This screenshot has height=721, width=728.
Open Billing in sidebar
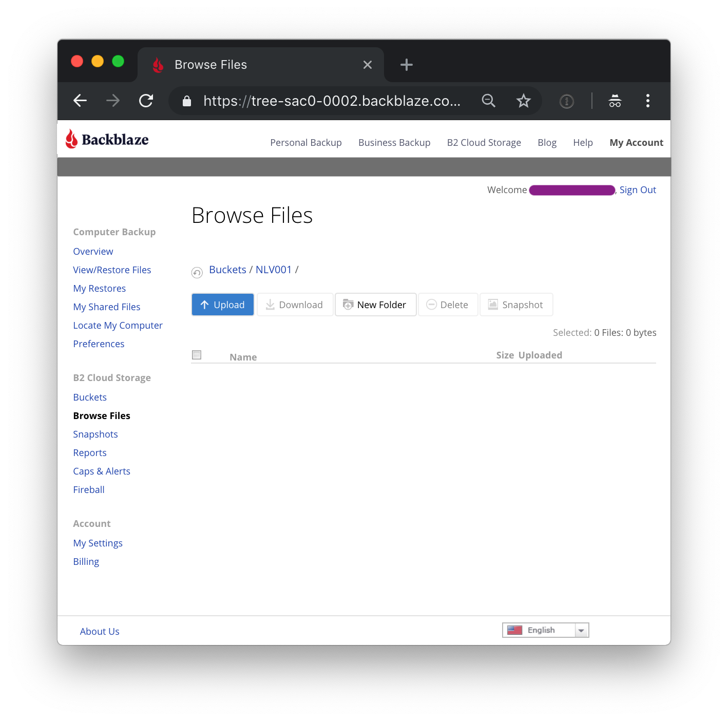[86, 562]
